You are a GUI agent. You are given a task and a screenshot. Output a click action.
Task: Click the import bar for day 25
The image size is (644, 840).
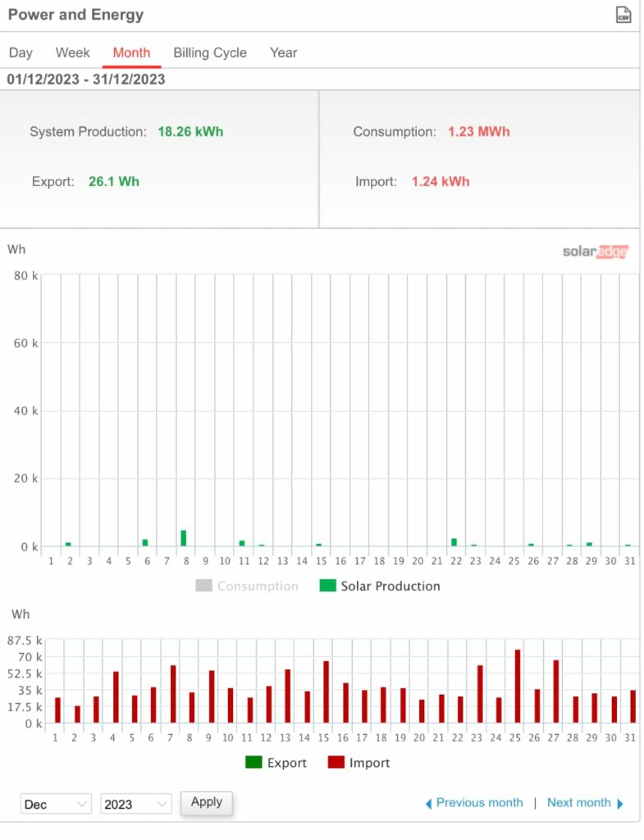tap(518, 687)
